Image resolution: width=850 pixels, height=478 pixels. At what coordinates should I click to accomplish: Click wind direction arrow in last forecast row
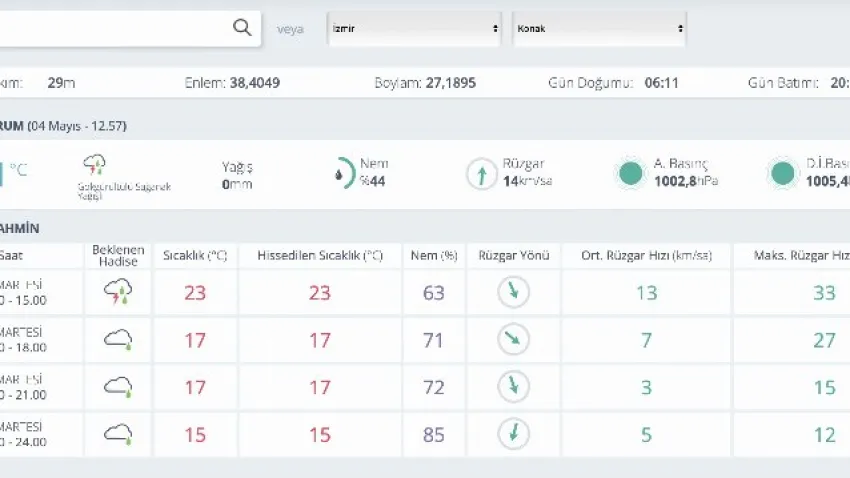pos(513,435)
